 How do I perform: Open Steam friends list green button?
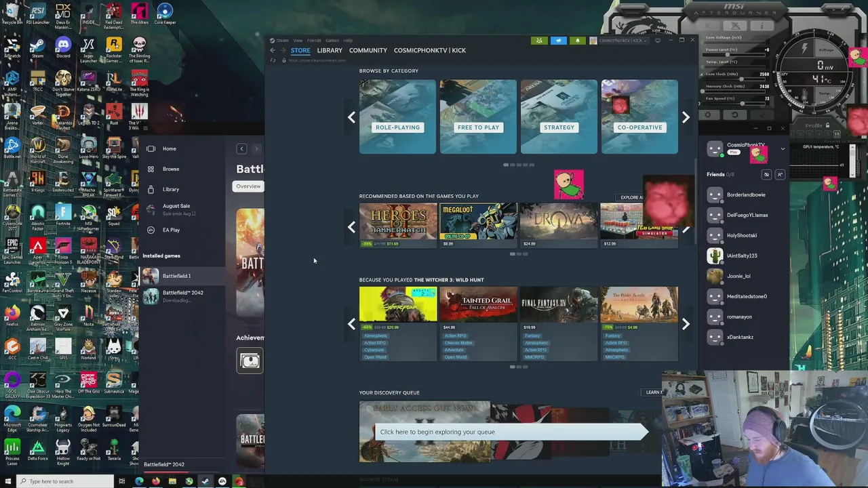pyautogui.click(x=539, y=41)
